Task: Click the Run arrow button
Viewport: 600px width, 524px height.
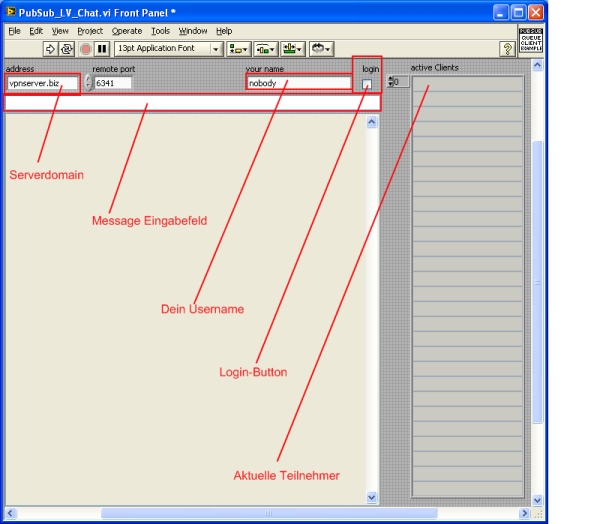Action: (50, 49)
